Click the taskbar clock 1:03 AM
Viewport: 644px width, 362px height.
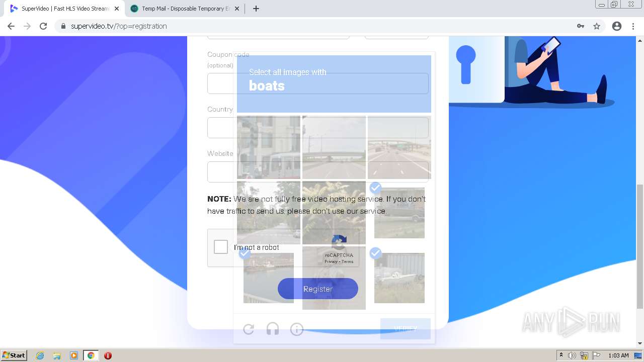coord(618,355)
